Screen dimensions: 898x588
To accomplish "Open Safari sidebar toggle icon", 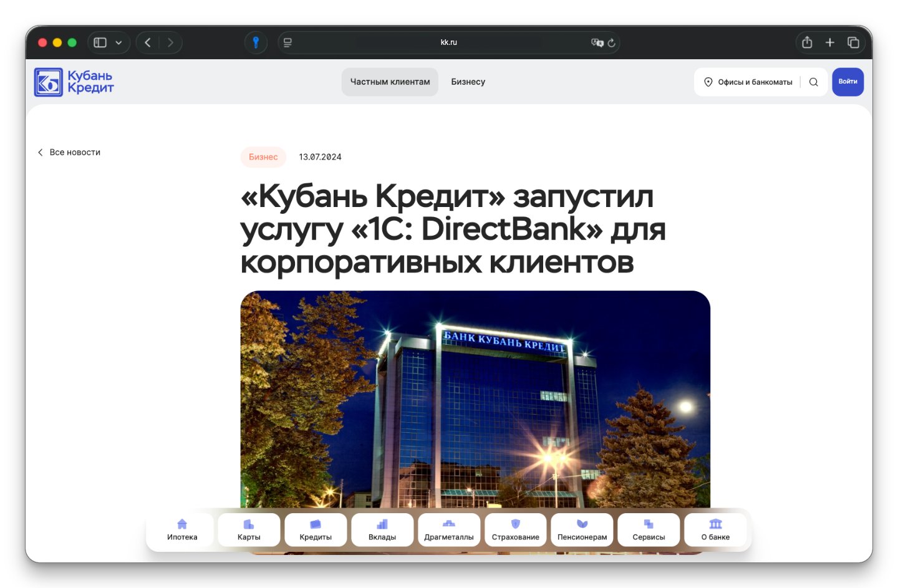I will [100, 42].
